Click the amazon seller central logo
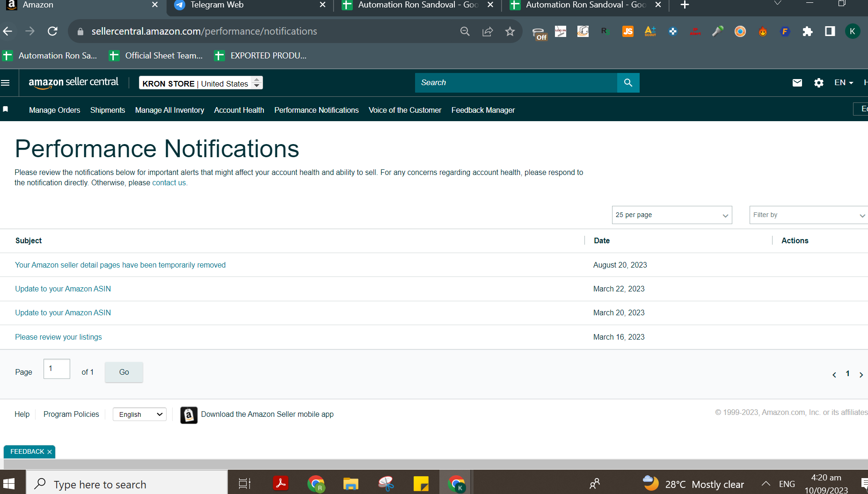 point(73,82)
